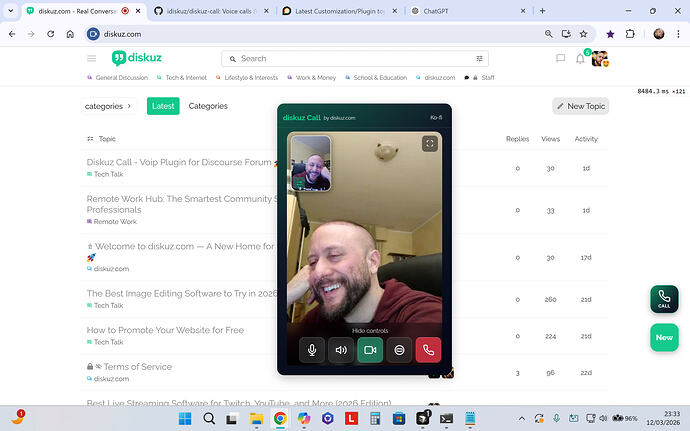Click the green New floating button
Image resolution: width=690 pixels, height=431 pixels.
click(x=664, y=338)
